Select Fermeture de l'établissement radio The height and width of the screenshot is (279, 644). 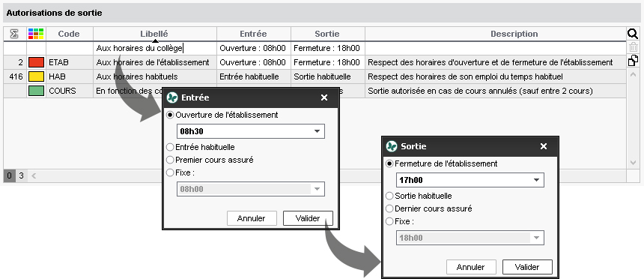coord(389,163)
